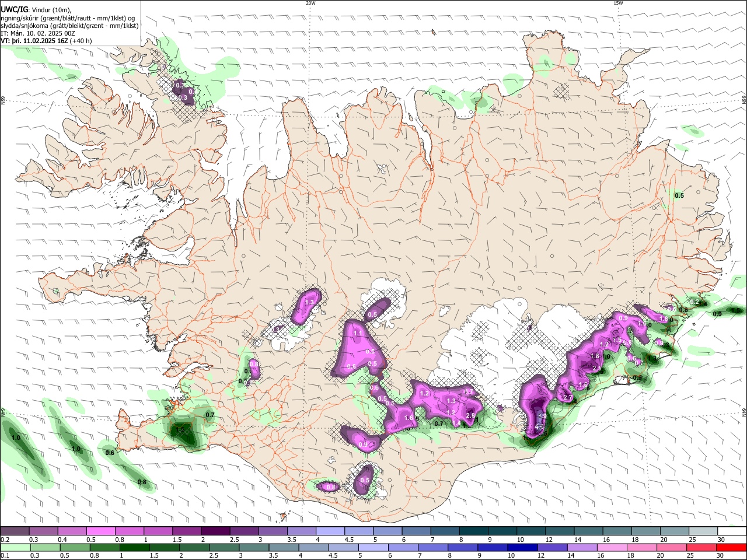
Task: Click the pure red swatch after 30 in rain legend
Action: coord(730,547)
